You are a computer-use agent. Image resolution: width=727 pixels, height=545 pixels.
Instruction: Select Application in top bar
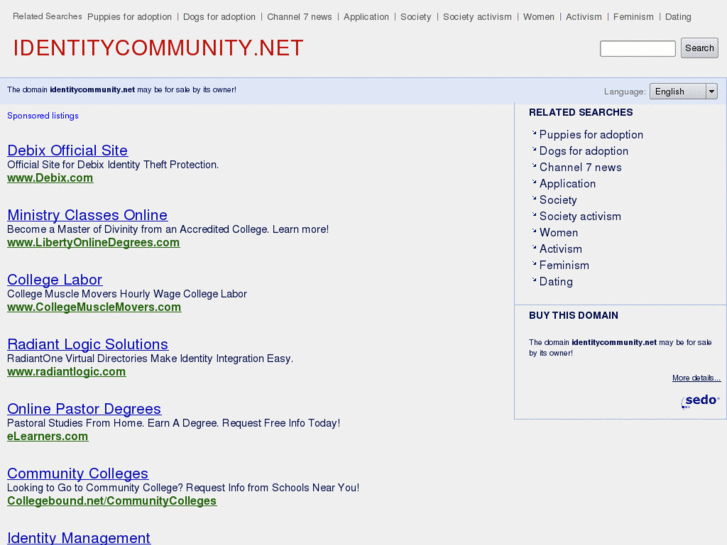(366, 17)
